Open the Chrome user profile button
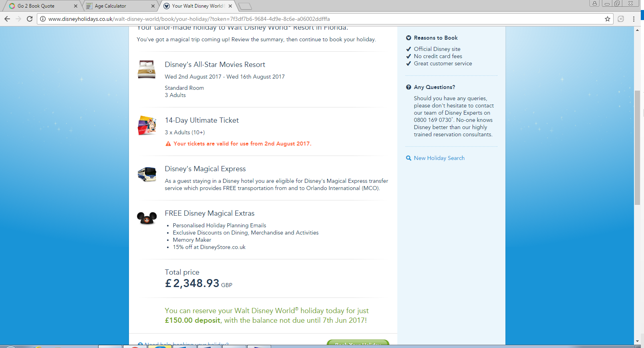Image resolution: width=644 pixels, height=348 pixels. click(595, 3)
